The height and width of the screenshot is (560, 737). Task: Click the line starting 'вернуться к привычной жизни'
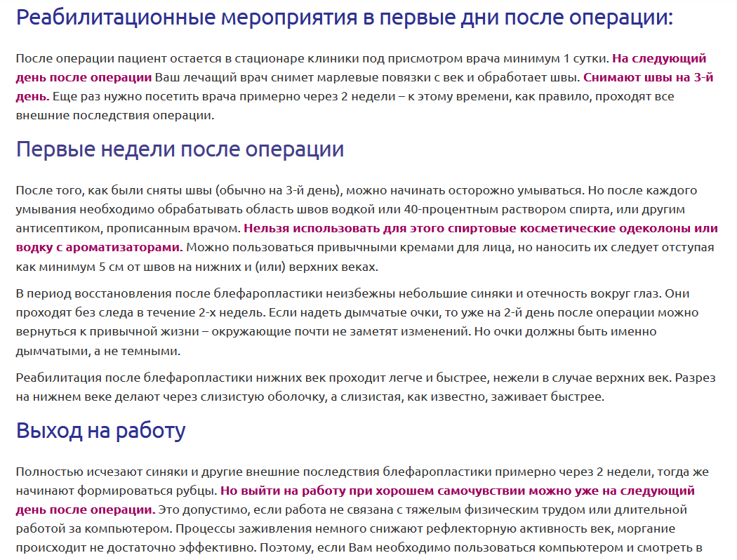tap(336, 332)
